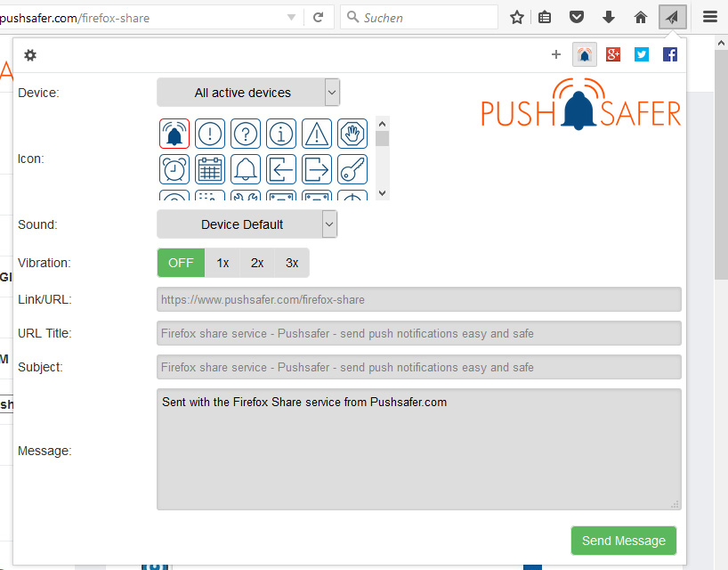Choose the calendar grid icon
Viewport: 728px width, 570px height.
210,169
